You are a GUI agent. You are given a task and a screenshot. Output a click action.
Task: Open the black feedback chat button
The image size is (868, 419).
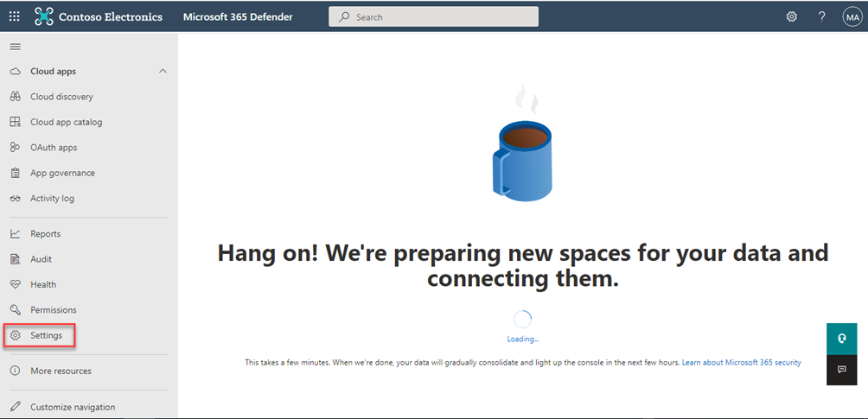tap(842, 370)
